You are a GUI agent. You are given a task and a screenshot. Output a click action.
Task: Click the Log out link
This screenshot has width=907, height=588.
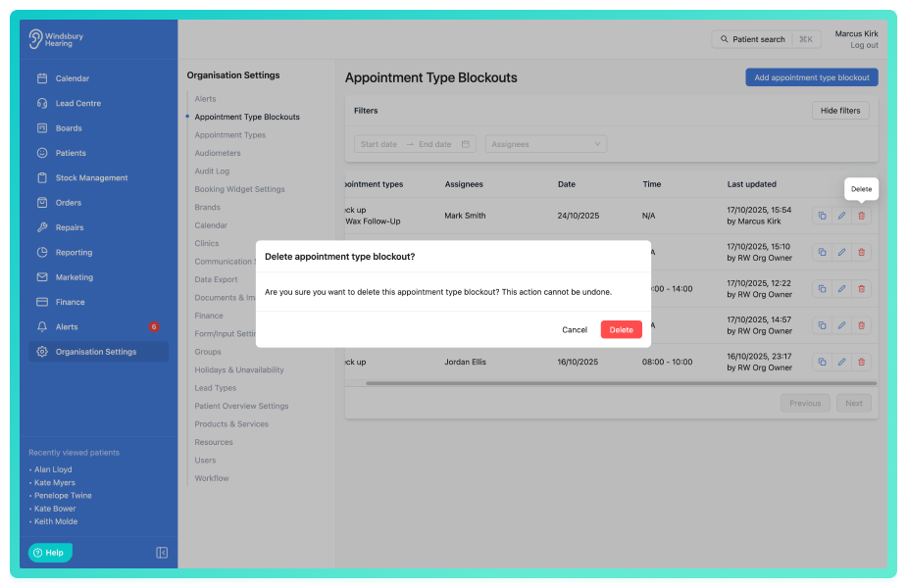pyautogui.click(x=864, y=45)
